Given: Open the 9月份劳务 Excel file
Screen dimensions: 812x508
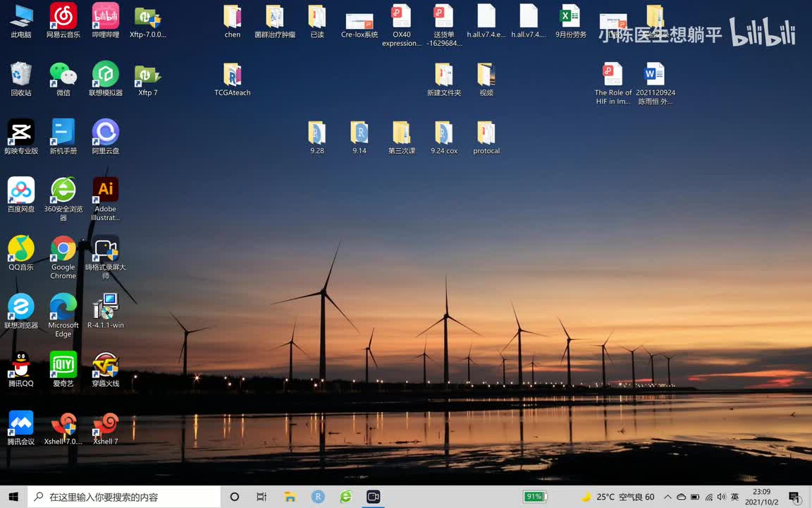Looking at the screenshot, I should (570, 17).
